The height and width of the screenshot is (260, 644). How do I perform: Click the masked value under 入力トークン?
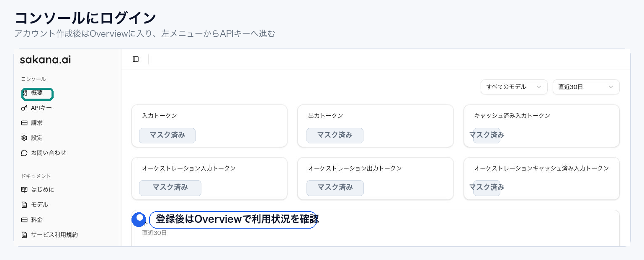click(x=167, y=135)
